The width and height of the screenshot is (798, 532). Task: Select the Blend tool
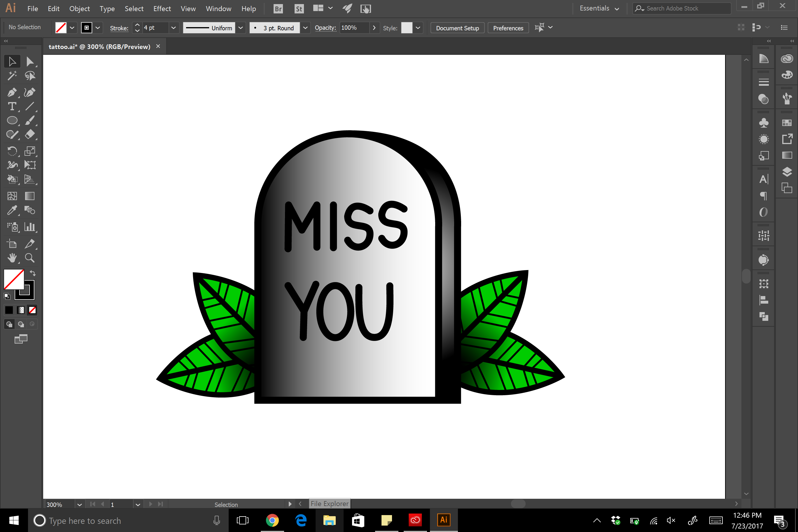pos(30,210)
